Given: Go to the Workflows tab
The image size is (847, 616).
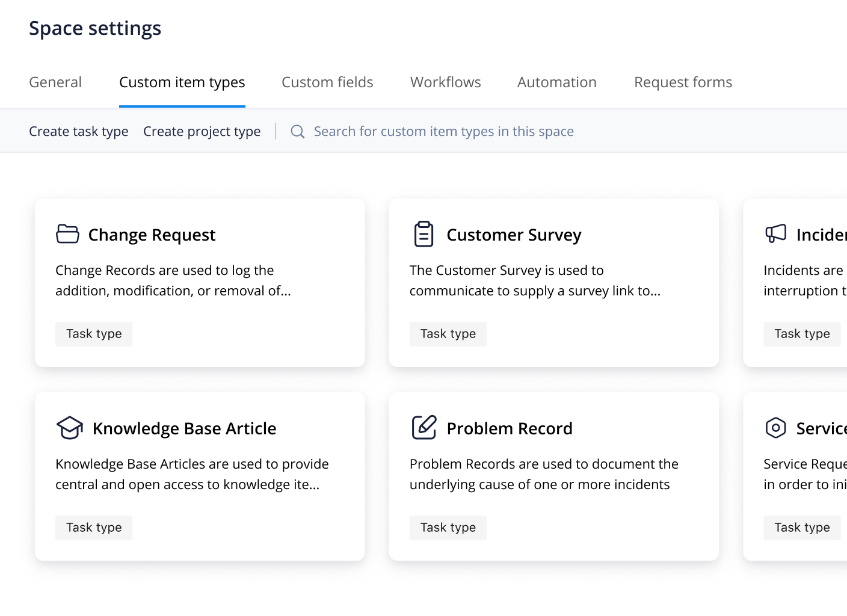Looking at the screenshot, I should (445, 82).
